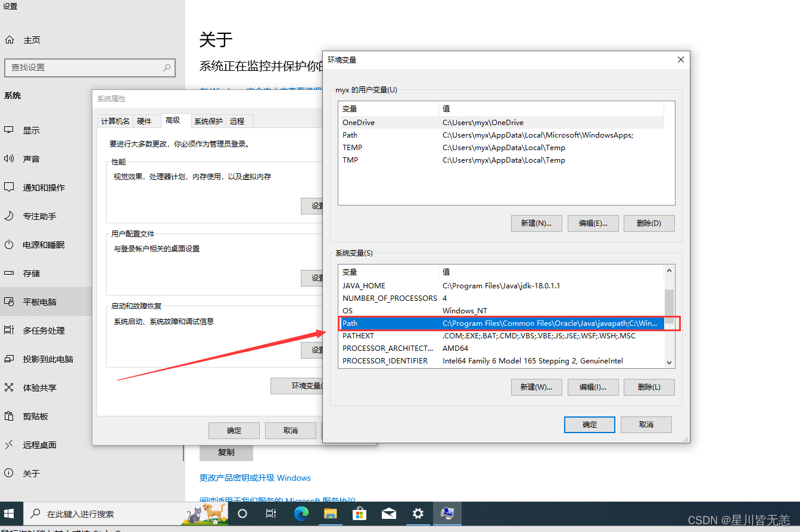Open 远程桌面 remote desktop icon

tap(9, 445)
